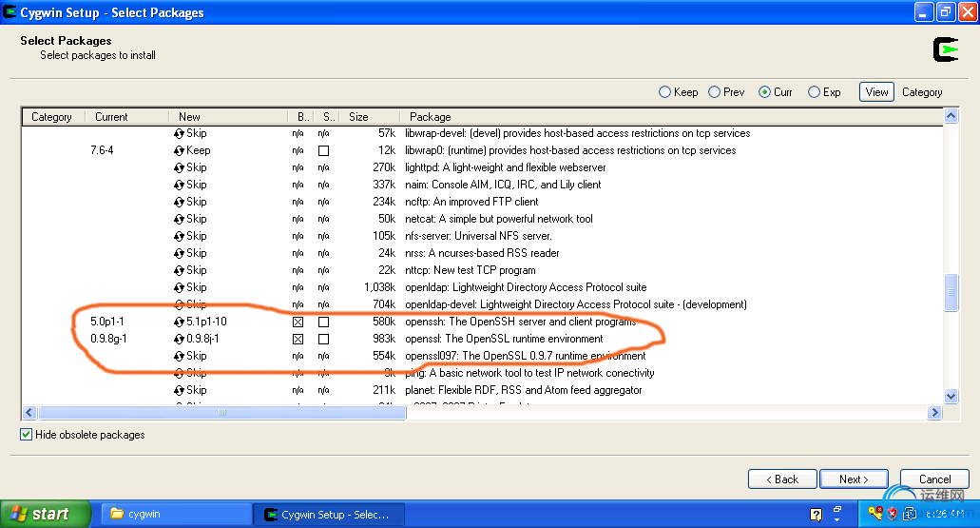
Task: Check the libwrap0 source checkbox
Action: [323, 150]
